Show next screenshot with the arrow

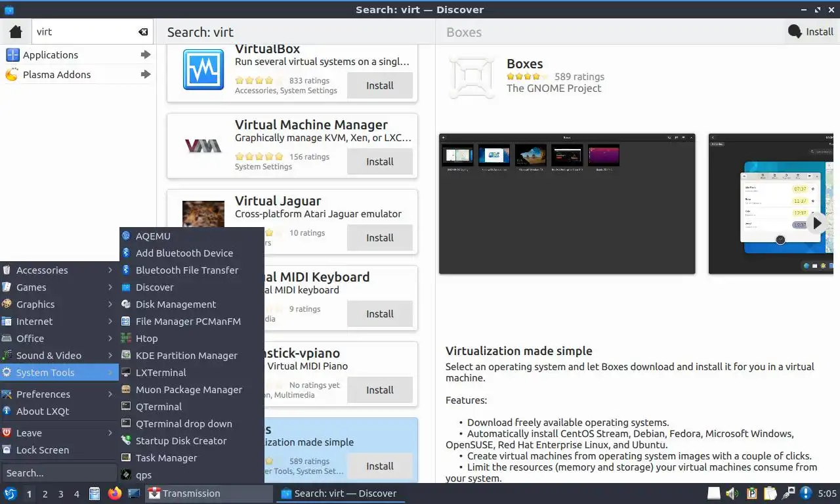coord(817,223)
